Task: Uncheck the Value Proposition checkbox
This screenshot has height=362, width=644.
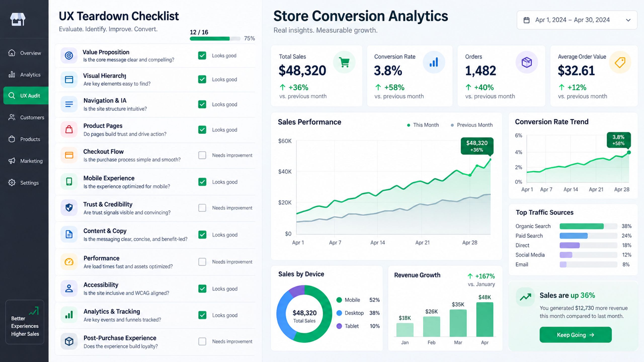Action: click(202, 56)
